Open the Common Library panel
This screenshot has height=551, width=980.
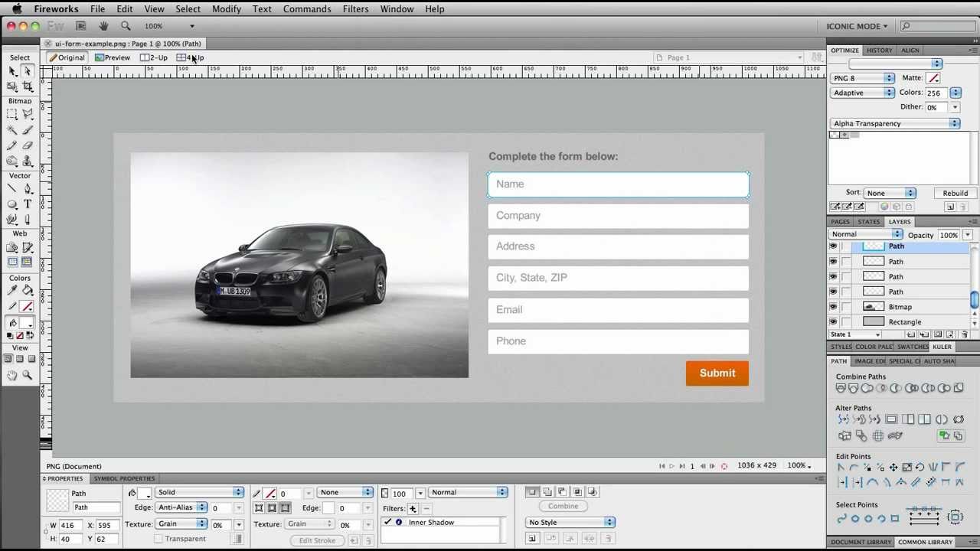(925, 542)
